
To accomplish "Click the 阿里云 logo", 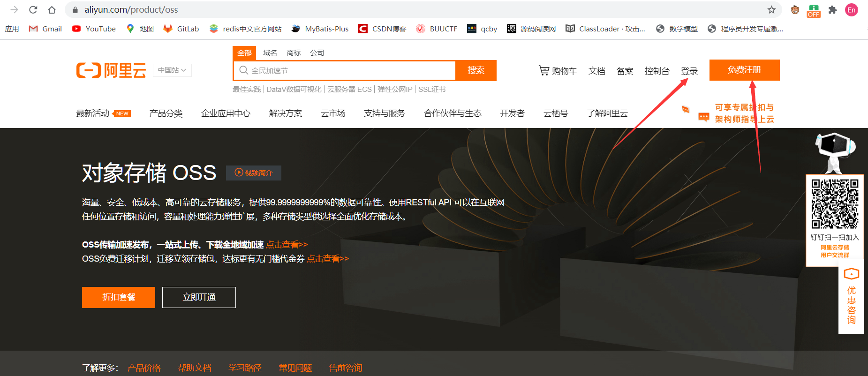I will [x=111, y=70].
